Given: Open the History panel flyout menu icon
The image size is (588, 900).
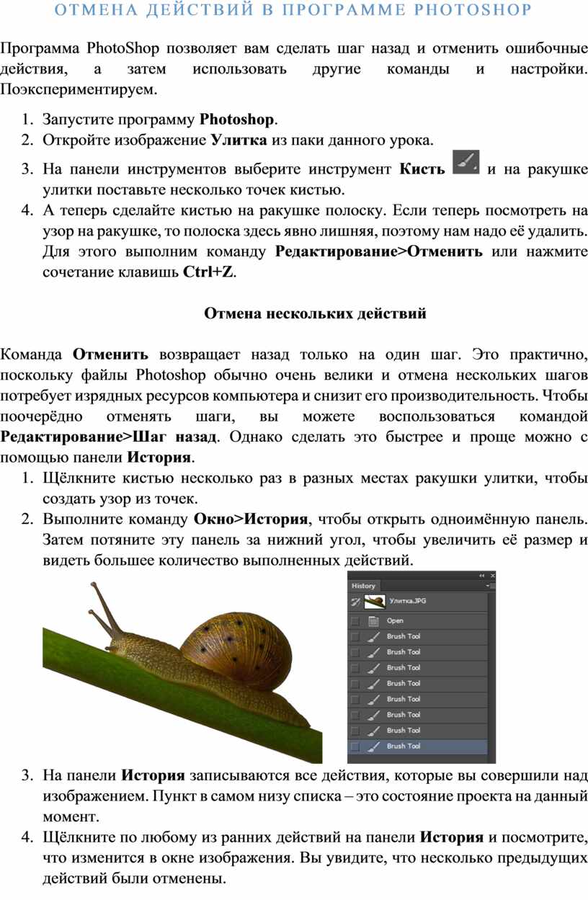Looking at the screenshot, I should pyautogui.click(x=491, y=586).
